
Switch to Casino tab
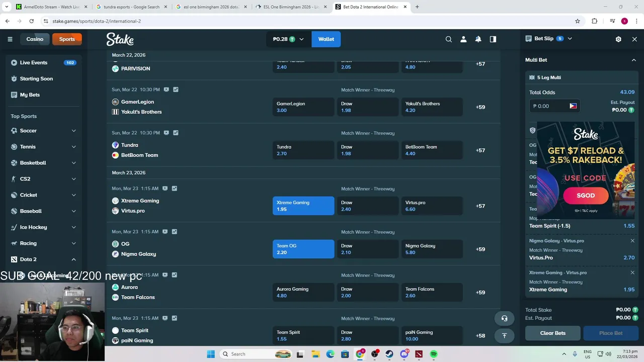[35, 39]
